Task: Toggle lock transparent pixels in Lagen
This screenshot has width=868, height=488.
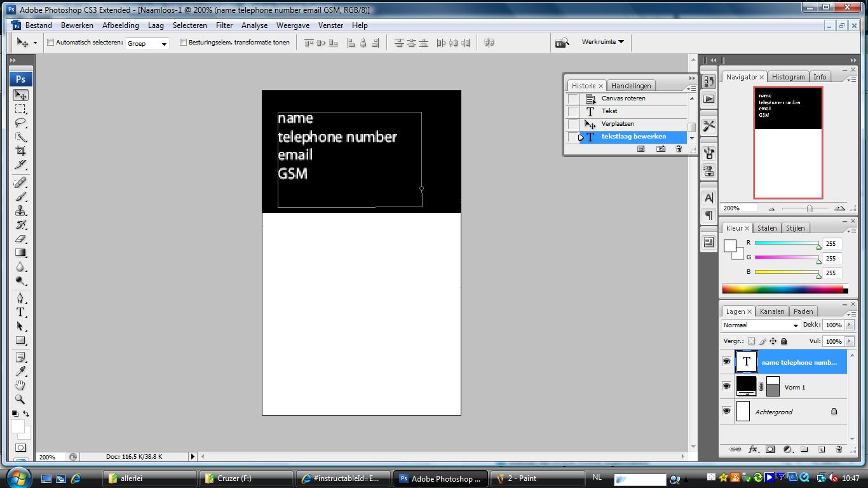Action: (751, 341)
